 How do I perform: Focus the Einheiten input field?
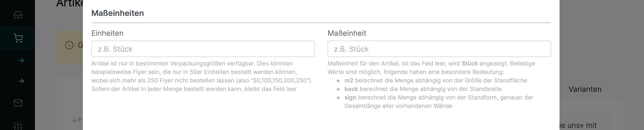(x=203, y=49)
